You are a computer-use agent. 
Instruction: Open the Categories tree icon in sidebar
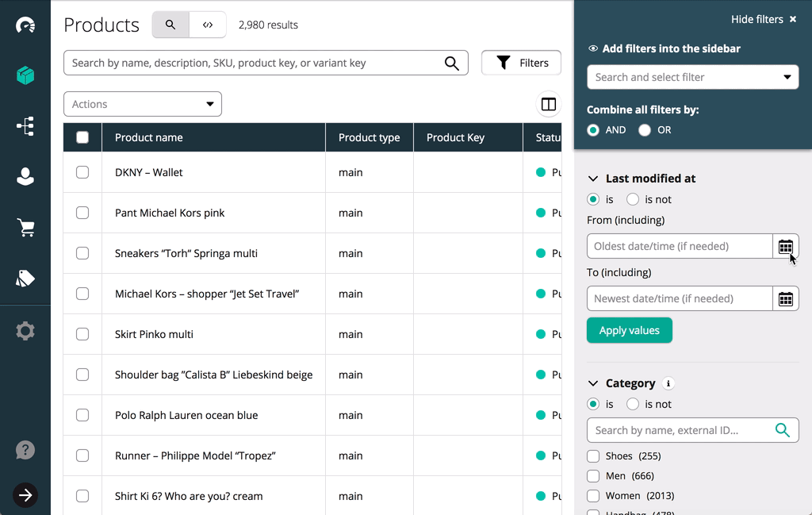[x=25, y=126]
